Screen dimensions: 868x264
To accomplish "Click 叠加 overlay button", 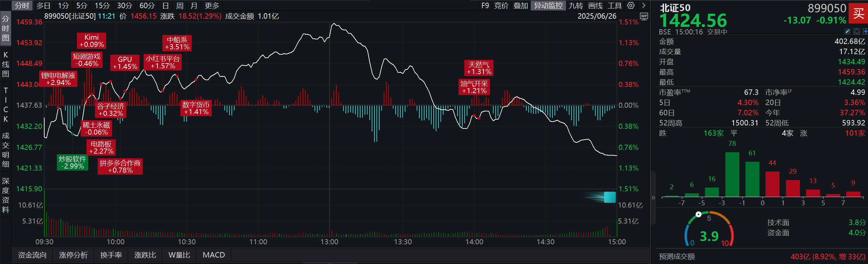I will coord(520,5).
